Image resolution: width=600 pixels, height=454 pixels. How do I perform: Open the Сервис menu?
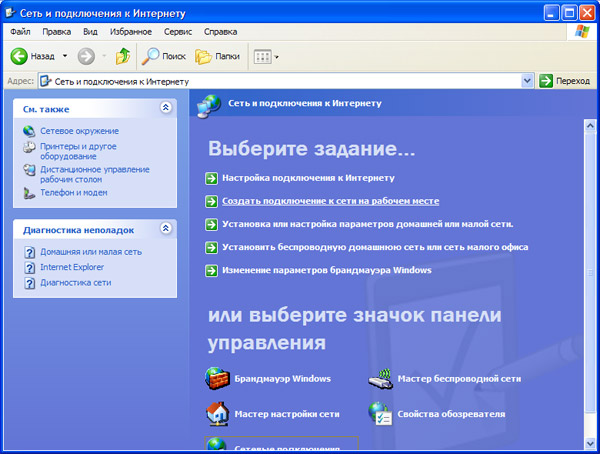click(178, 32)
